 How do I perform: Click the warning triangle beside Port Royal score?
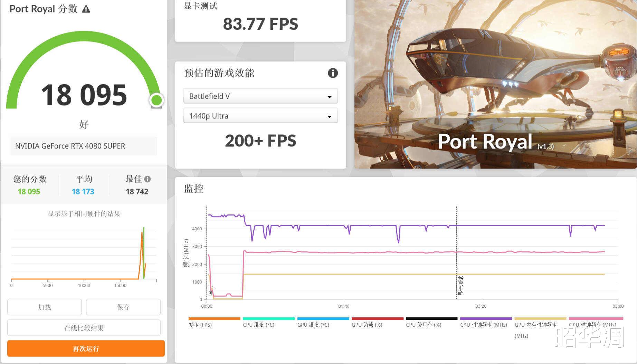tap(85, 9)
